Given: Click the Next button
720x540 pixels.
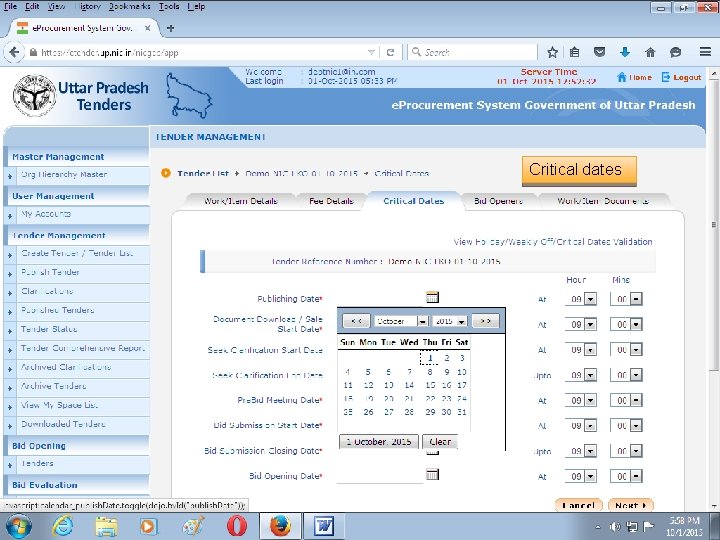Looking at the screenshot, I should tap(630, 505).
